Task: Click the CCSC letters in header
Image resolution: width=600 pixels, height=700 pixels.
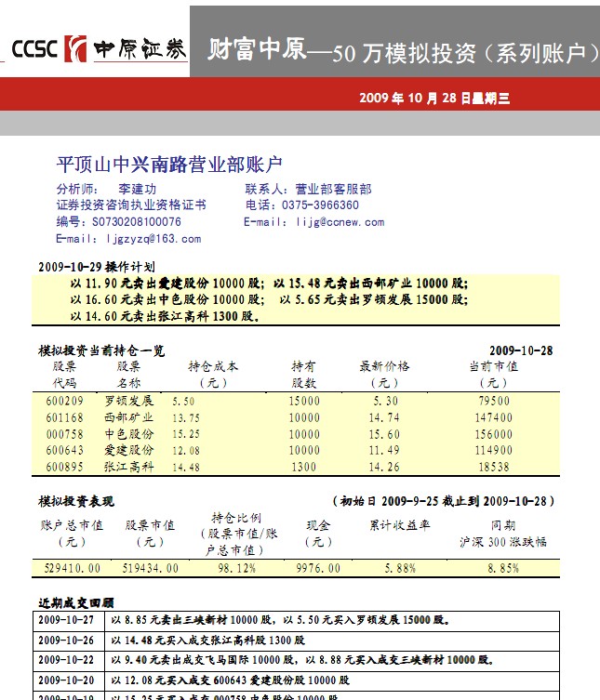Action: [34, 49]
